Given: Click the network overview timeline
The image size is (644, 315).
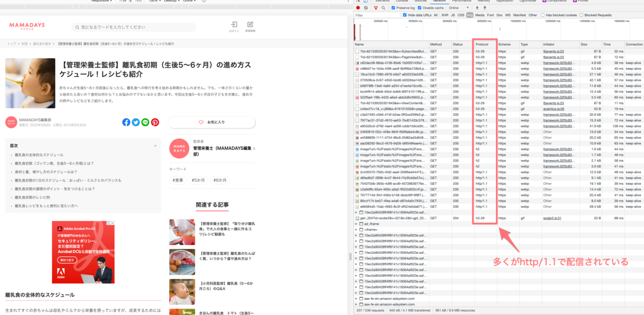Looking at the screenshot, I should pos(499,30).
